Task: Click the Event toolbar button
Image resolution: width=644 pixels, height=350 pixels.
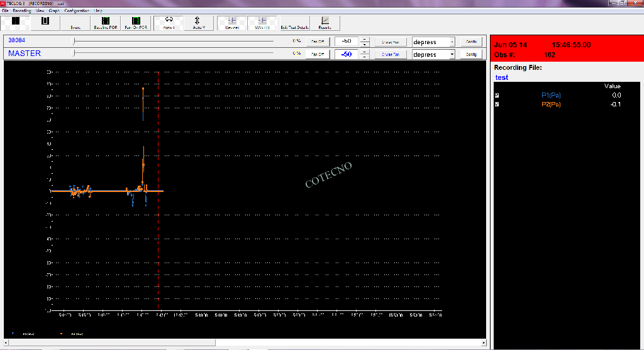Action: click(x=75, y=23)
